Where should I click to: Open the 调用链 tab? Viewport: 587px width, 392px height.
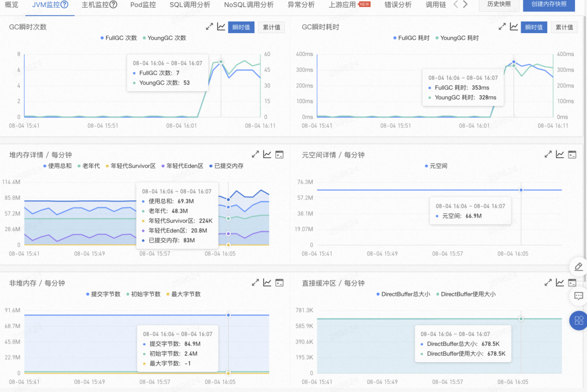(436, 5)
